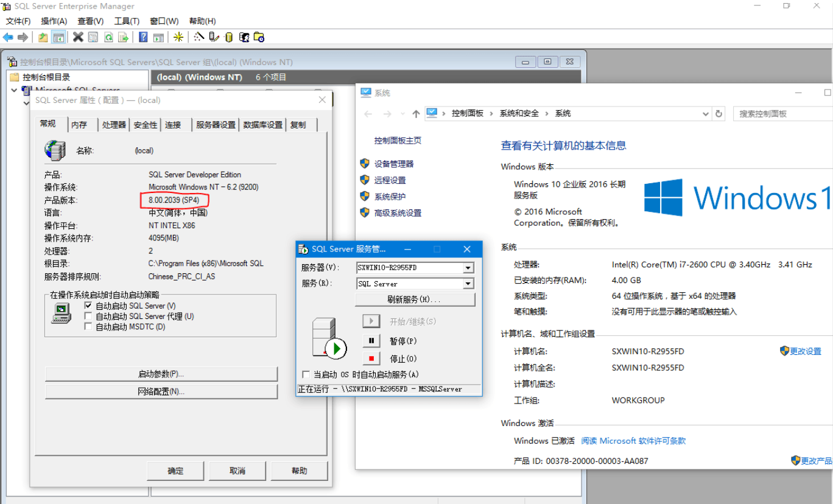Click the blue Back arrow in Enterprise Manager toolbar
Screen dimensions: 833x504
[x=8, y=37]
